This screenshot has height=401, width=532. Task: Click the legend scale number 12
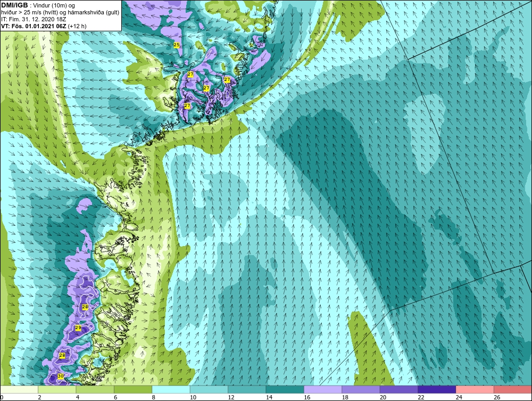(231, 397)
